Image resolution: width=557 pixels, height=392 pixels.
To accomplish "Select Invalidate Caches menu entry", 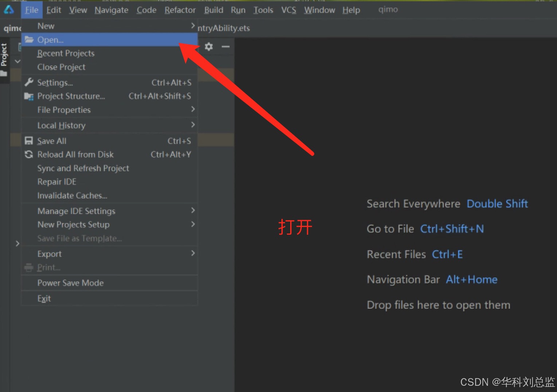I will click(72, 196).
